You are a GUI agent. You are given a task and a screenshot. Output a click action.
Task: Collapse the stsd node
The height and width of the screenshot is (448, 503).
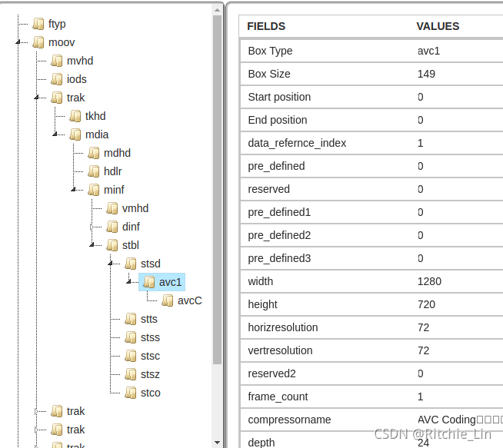tap(110, 264)
